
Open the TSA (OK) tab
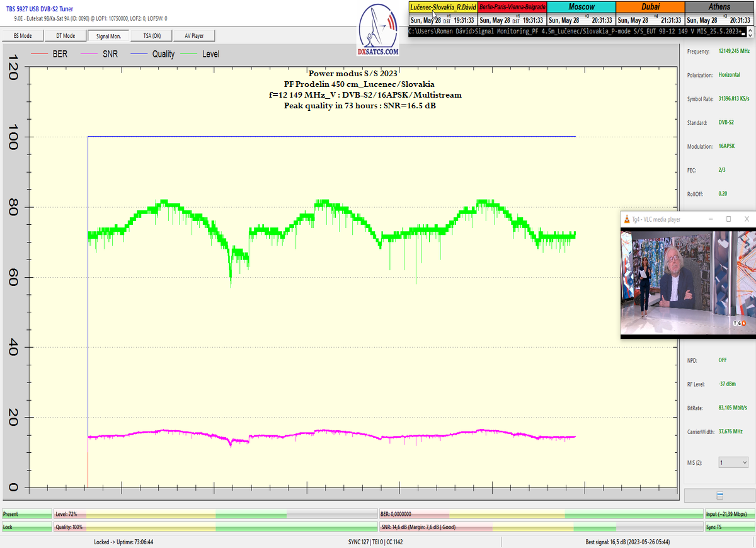151,36
